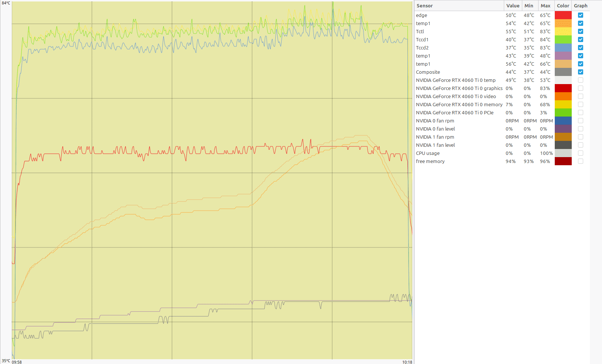Screen dimensions: 602x364
Task: Show RTX 4060 Ti memory on graph
Action: 581,104
